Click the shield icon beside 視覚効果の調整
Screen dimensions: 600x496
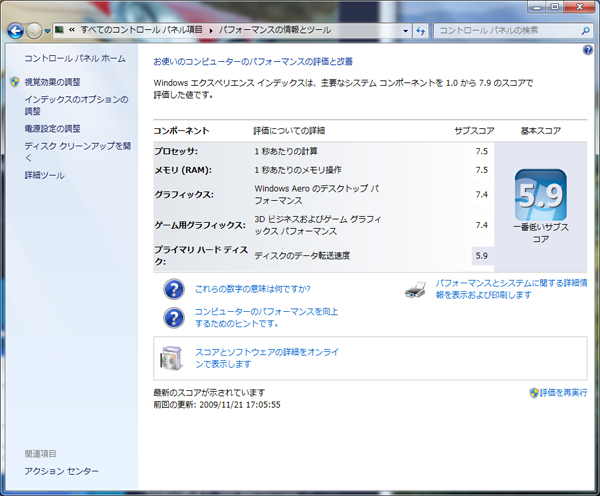tap(15, 82)
